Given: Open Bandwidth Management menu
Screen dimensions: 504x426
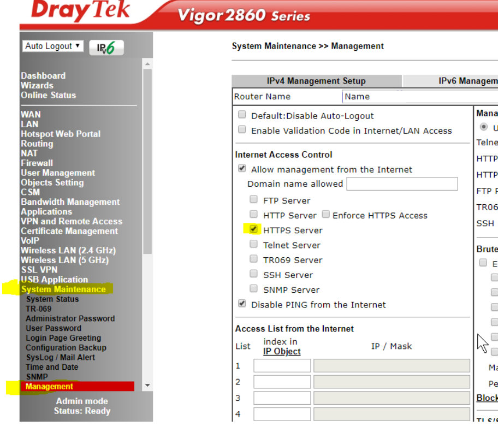Looking at the screenshot, I should coord(70,202).
